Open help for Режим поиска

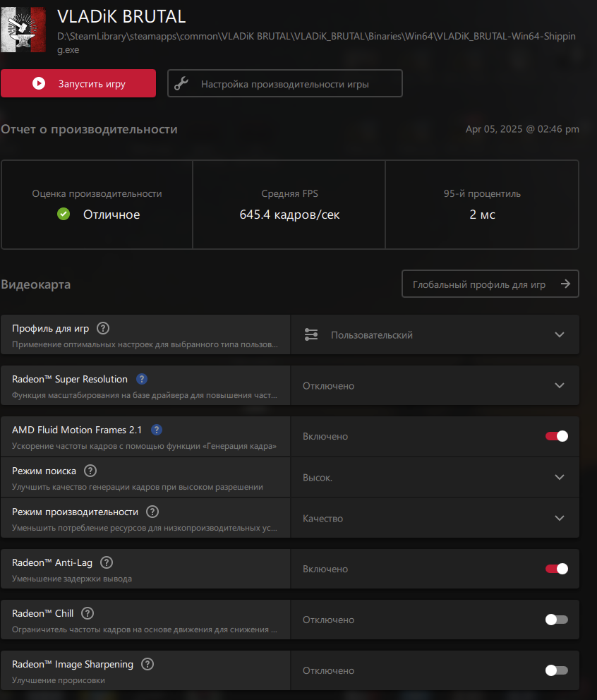click(x=90, y=471)
